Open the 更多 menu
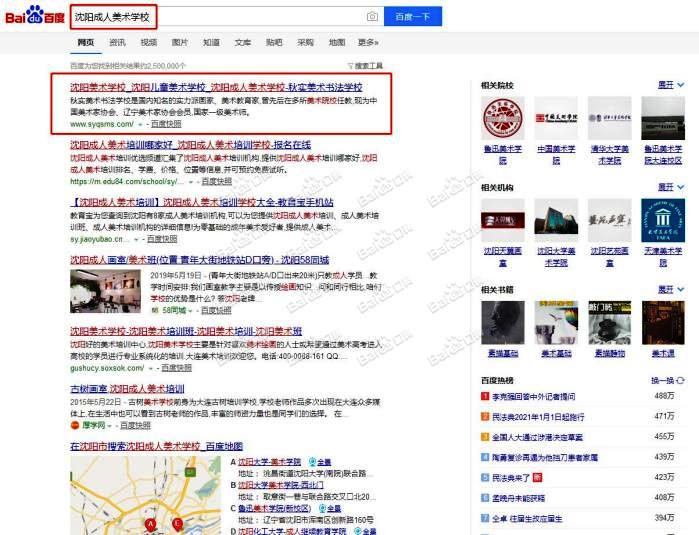The height and width of the screenshot is (535, 699). (368, 42)
